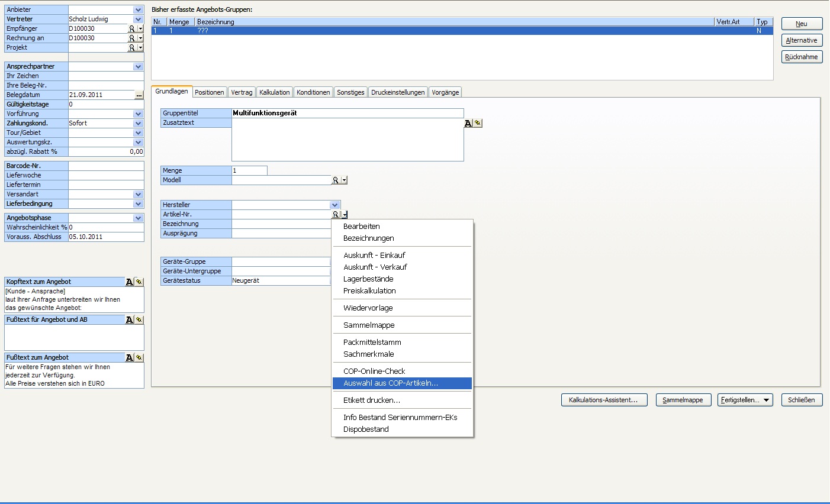
Task: Choose Bearbeiten from the context menu
Action: [402, 227]
